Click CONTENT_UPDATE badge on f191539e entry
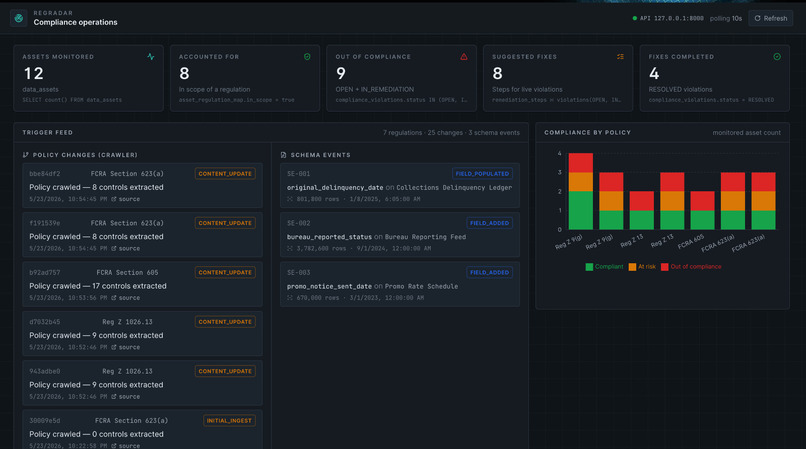Screen dimensions: 806x449 (x=225, y=223)
